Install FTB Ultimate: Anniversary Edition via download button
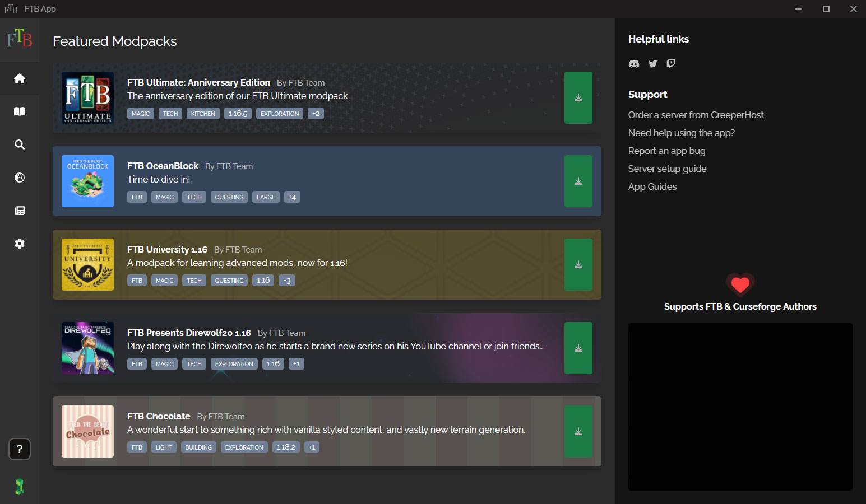866x504 pixels. tap(578, 97)
